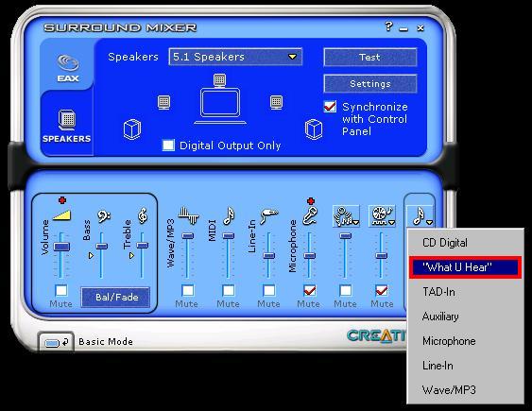Click the MIDI slider handle
532x411 pixels.
[x=229, y=235]
